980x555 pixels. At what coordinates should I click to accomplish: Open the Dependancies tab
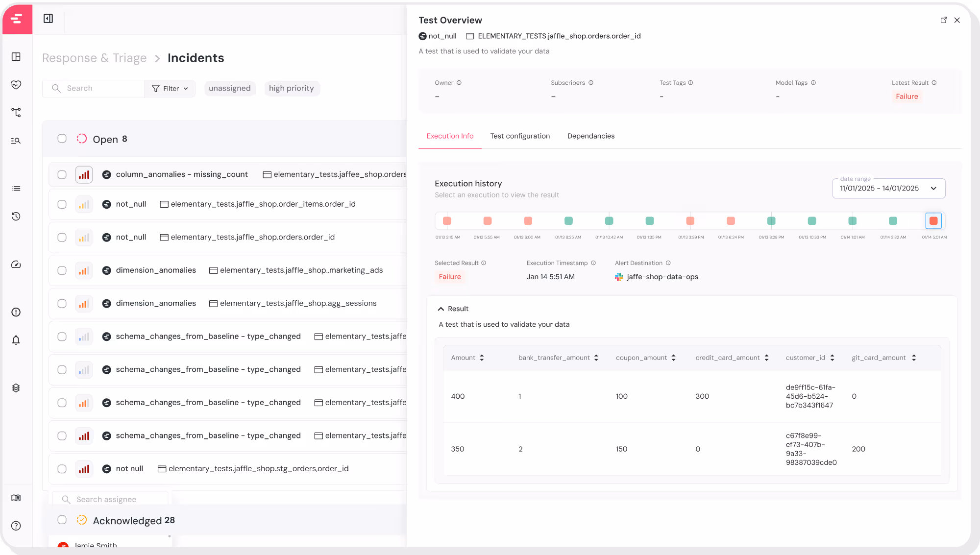click(590, 136)
